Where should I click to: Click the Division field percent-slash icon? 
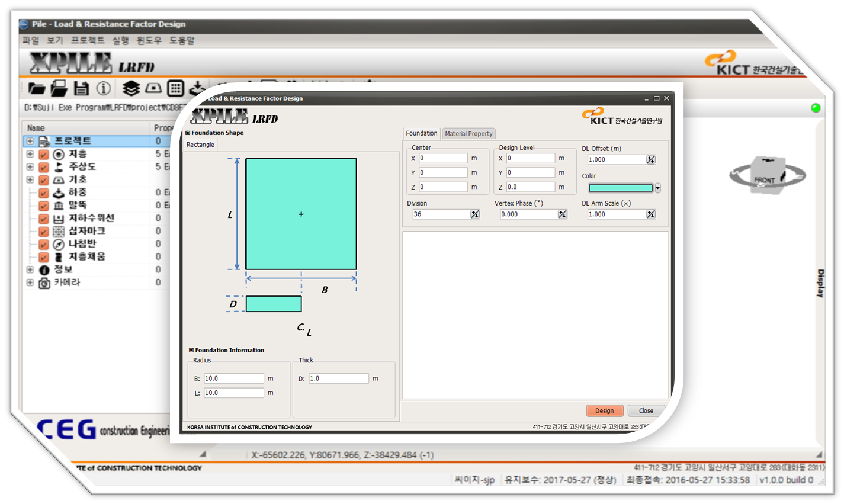coord(475,214)
